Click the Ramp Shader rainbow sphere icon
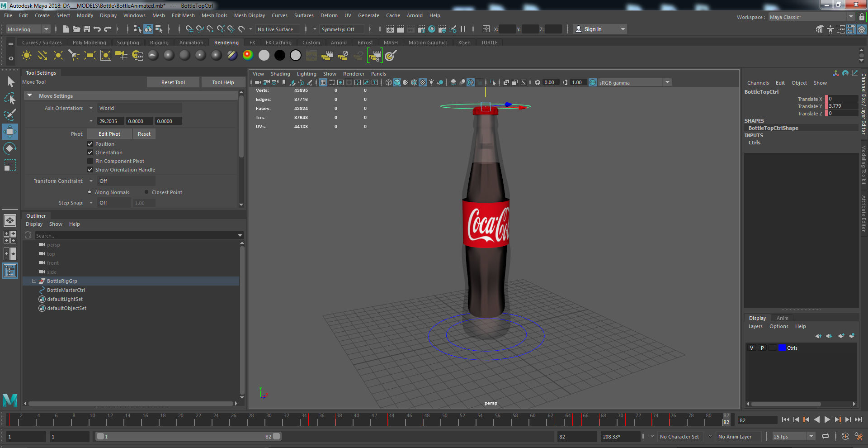The image size is (868, 448). point(248,55)
